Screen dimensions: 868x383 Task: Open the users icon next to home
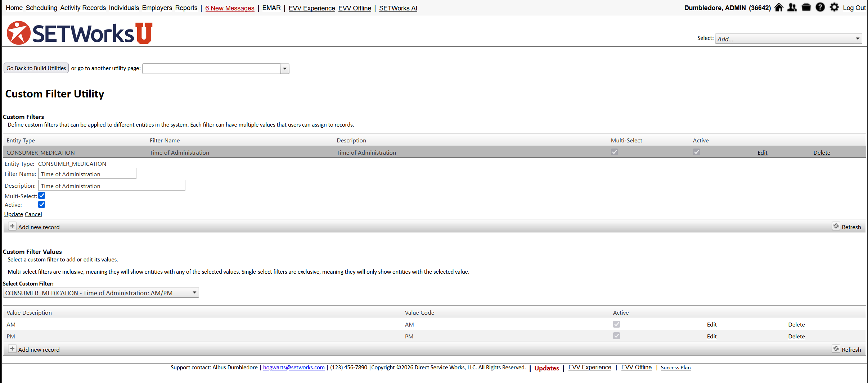pyautogui.click(x=792, y=8)
